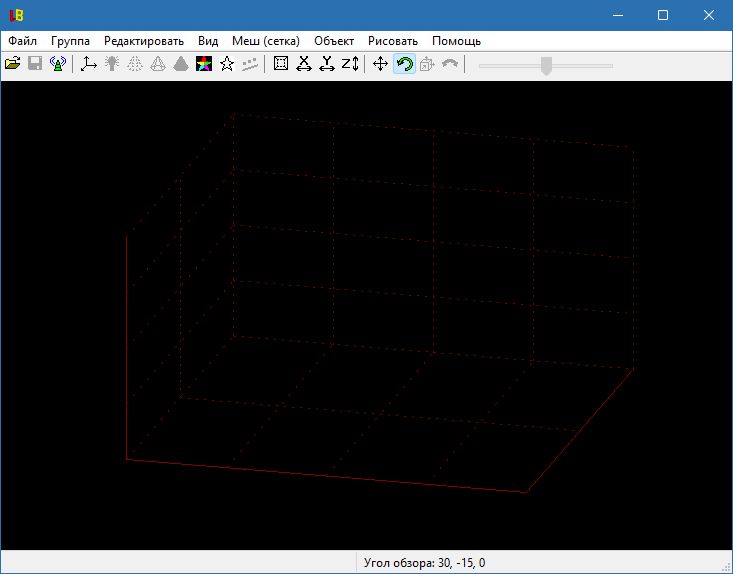This screenshot has width=733, height=574.
Task: Toggle the 3D axes display icon
Action: tap(89, 64)
